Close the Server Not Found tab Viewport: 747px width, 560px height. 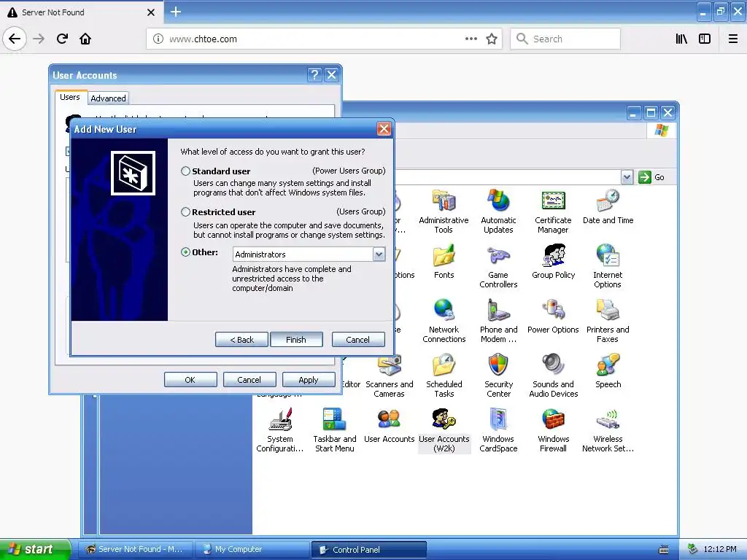pyautogui.click(x=151, y=12)
